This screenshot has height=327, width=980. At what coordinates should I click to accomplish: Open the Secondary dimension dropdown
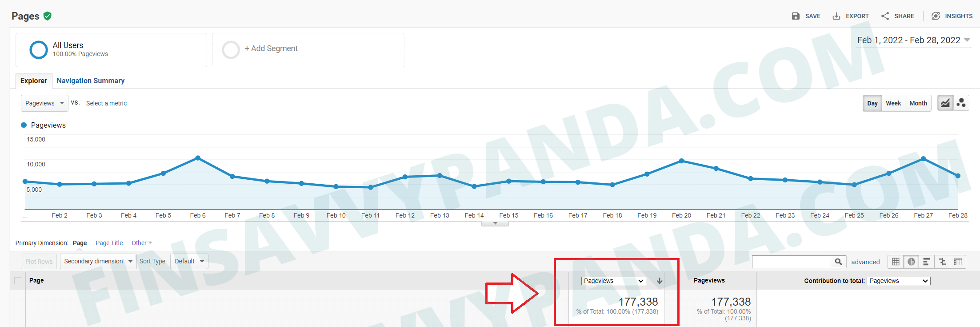point(98,261)
